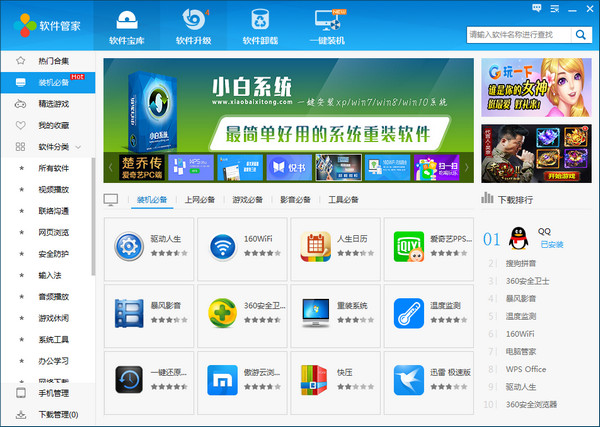Click the 一键还原 clock icon
This screenshot has width=600, height=427.
tap(129, 380)
